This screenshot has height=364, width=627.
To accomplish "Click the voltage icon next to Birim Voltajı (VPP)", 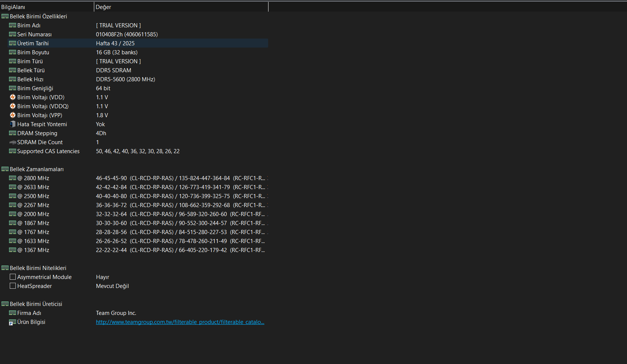I will pos(13,115).
